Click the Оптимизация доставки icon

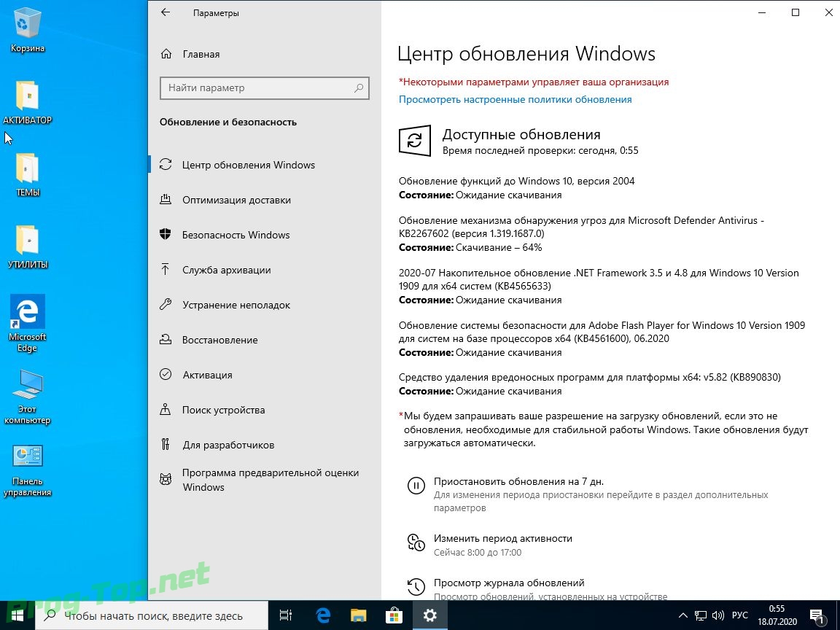coord(166,199)
